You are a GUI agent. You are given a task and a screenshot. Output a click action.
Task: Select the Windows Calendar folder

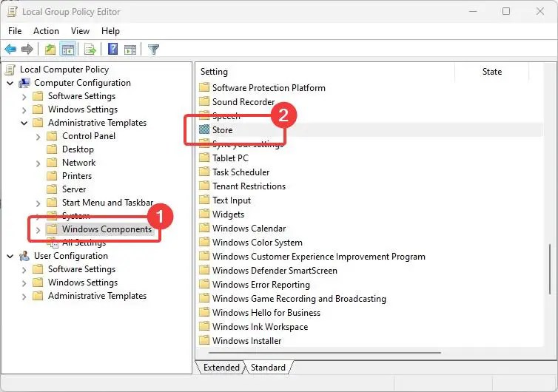249,228
